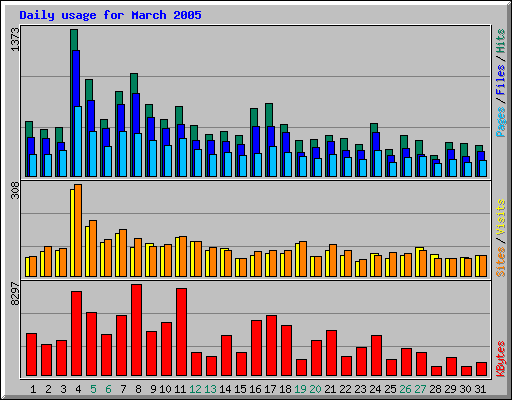The width and height of the screenshot is (512, 400).
Task: Select the light-blue Pages bar for day 8
Action: pyautogui.click(x=138, y=155)
